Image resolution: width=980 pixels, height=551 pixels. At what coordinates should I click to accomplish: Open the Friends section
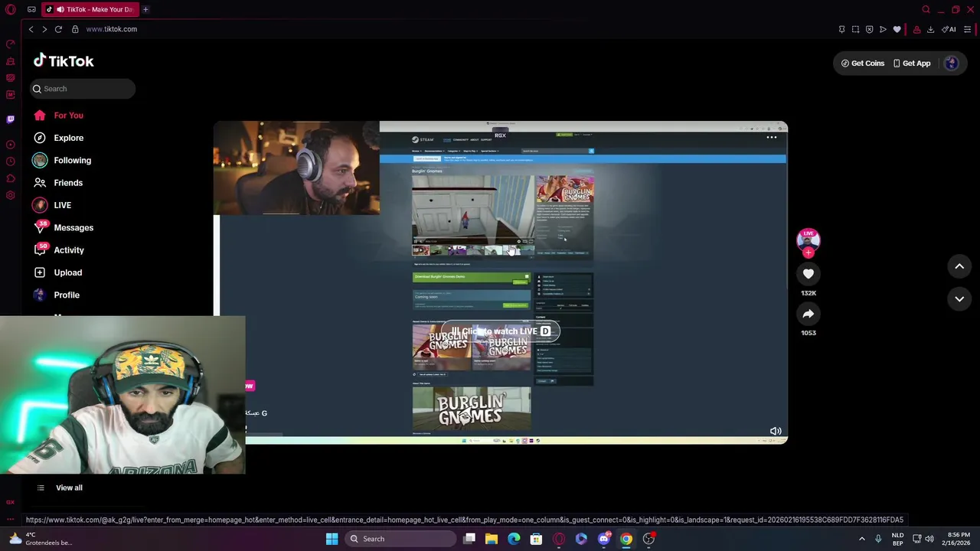coord(58,183)
